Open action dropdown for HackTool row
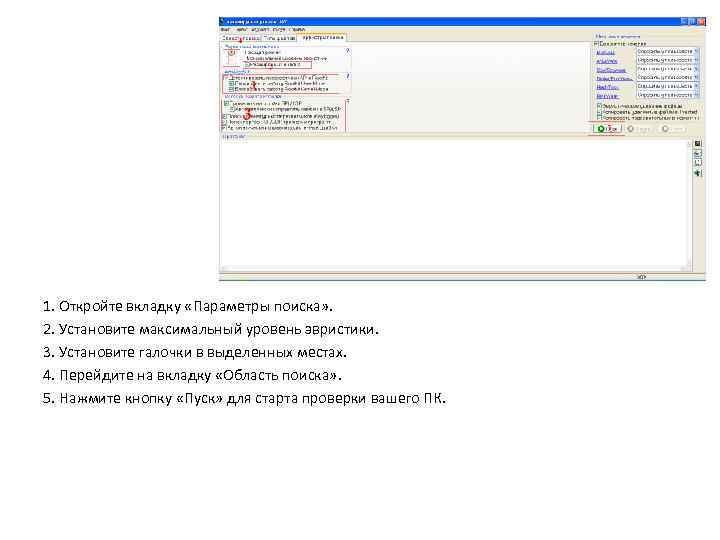The image size is (720, 540). point(696,86)
